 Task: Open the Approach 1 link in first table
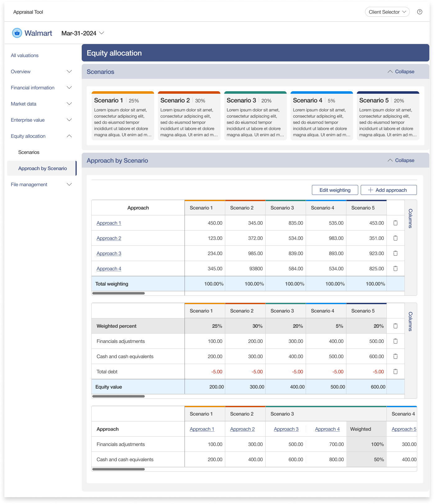[109, 223]
